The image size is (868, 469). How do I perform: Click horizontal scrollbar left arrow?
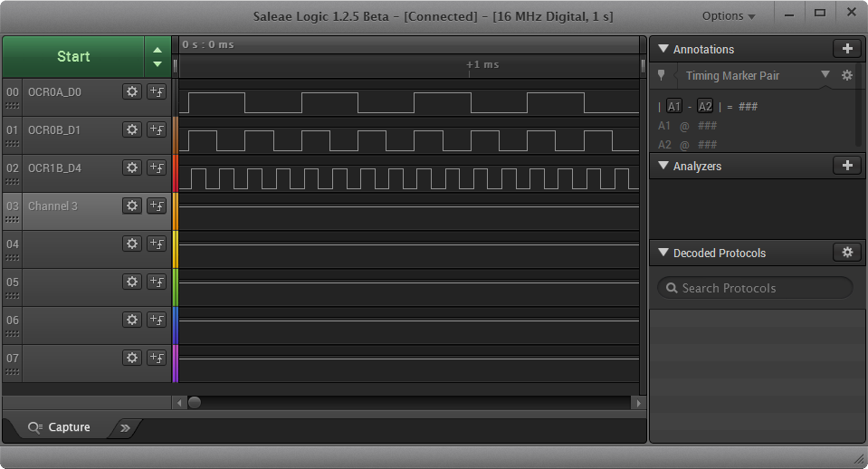(179, 403)
